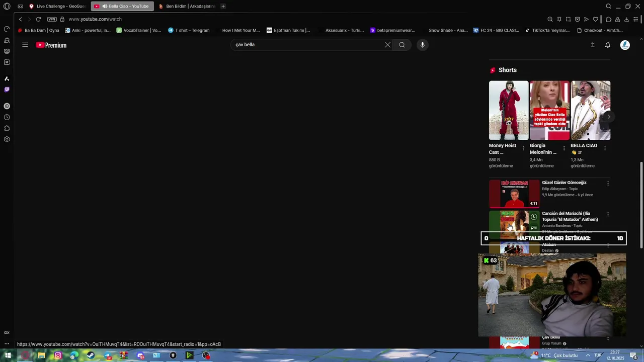Image resolution: width=644 pixels, height=362 pixels.
Task: Reload the current YouTube page
Action: [38, 19]
